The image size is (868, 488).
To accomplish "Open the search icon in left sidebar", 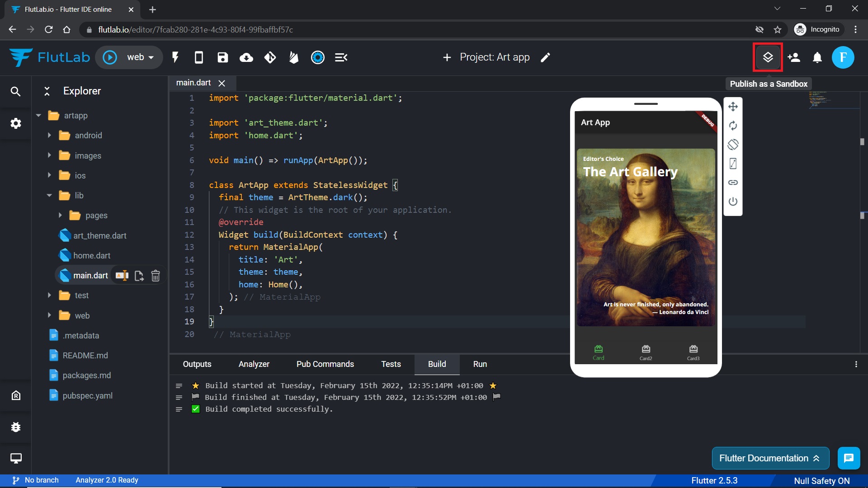I will 16,91.
